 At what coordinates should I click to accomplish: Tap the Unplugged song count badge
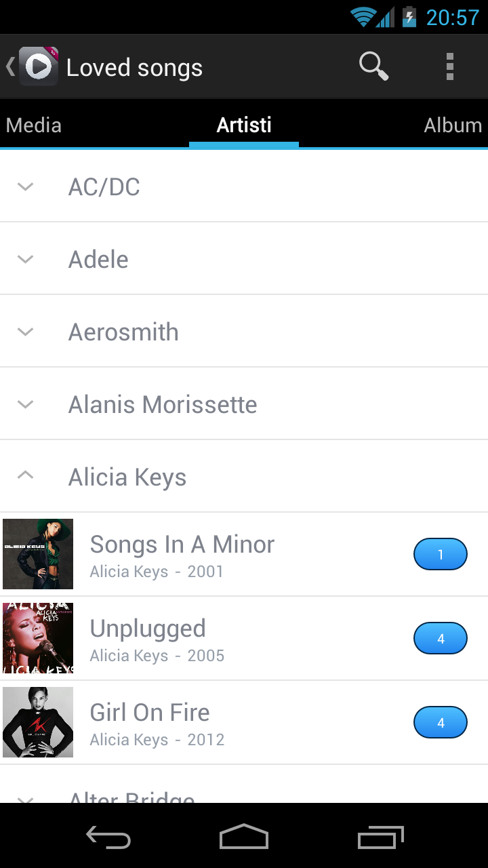point(441,639)
